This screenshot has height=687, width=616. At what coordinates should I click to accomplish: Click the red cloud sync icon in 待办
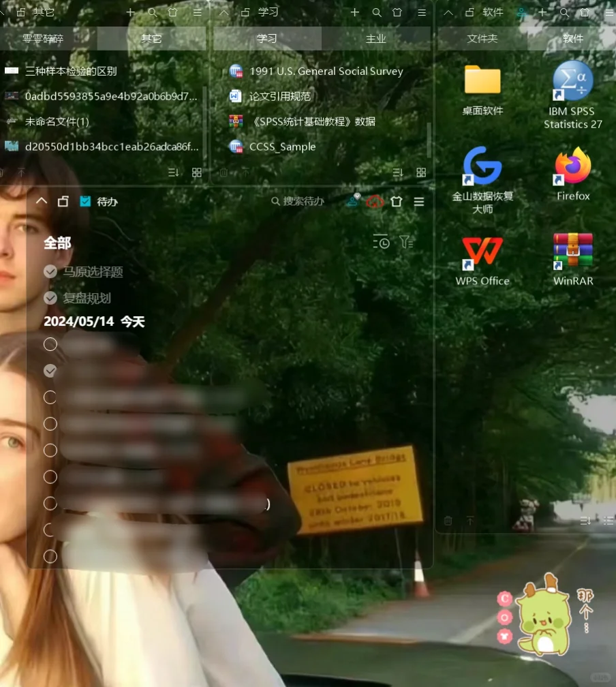[375, 202]
